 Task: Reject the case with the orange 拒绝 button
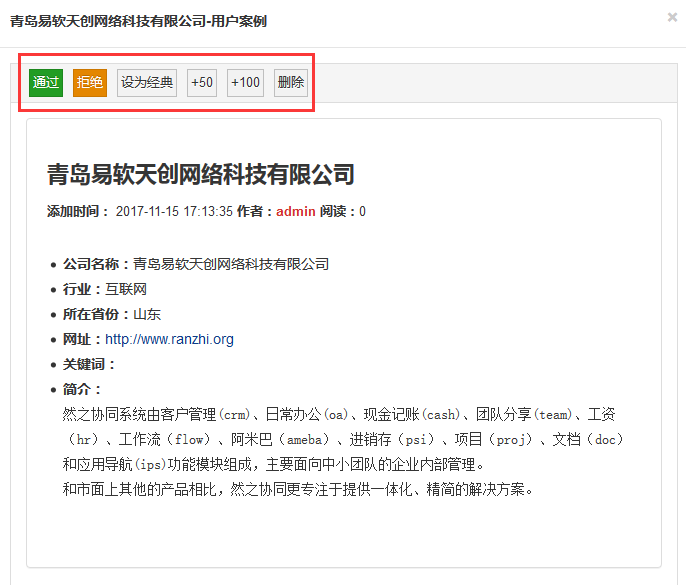tap(90, 83)
